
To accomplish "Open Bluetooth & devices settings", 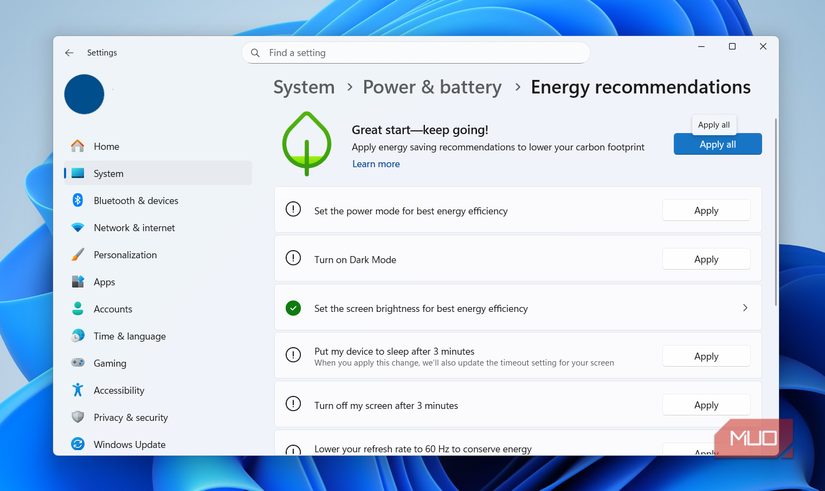I will point(158,201).
